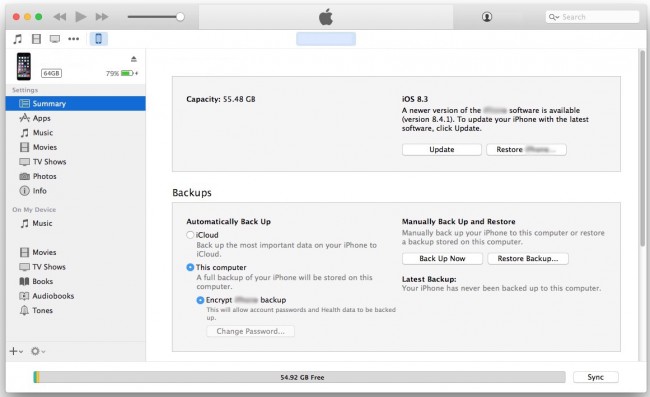This screenshot has width=650, height=397.
Task: Select Summary in the sidebar
Action: point(75,104)
